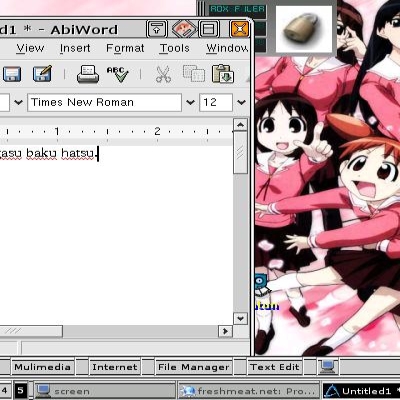Viewport: 400px width, 400px height.
Task: Open the Insert menu
Action: [75, 48]
